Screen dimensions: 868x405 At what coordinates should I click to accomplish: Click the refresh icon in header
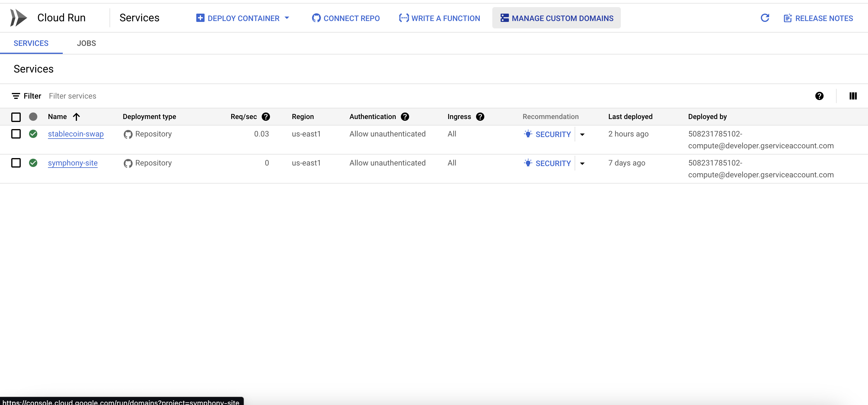tap(765, 18)
